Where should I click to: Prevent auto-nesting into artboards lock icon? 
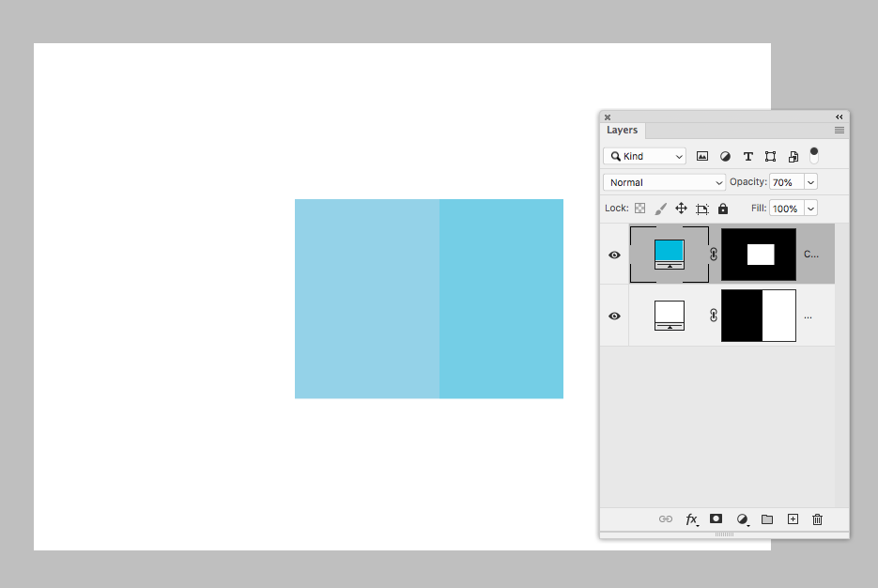702,209
